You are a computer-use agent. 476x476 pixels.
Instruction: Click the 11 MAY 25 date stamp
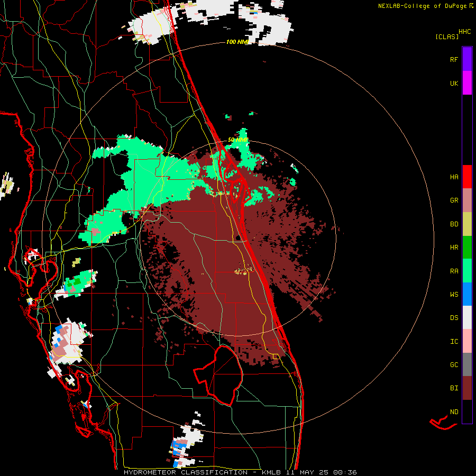tap(308, 472)
